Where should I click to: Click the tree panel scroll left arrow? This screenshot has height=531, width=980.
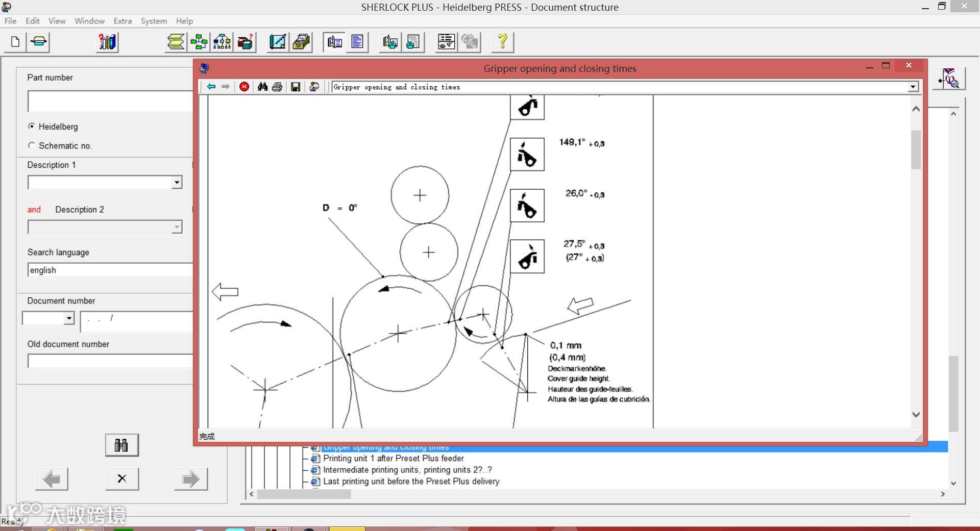[251, 494]
